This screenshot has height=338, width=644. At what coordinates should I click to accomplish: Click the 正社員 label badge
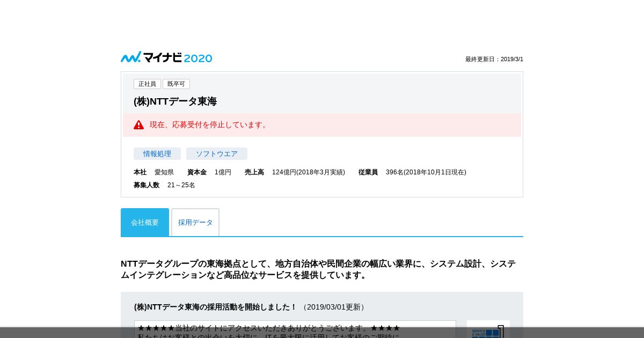coord(147,84)
